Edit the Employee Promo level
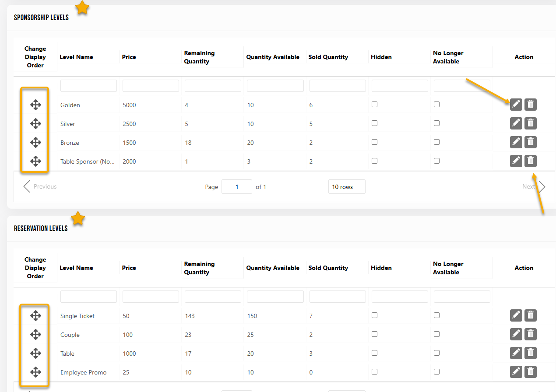 (516, 372)
